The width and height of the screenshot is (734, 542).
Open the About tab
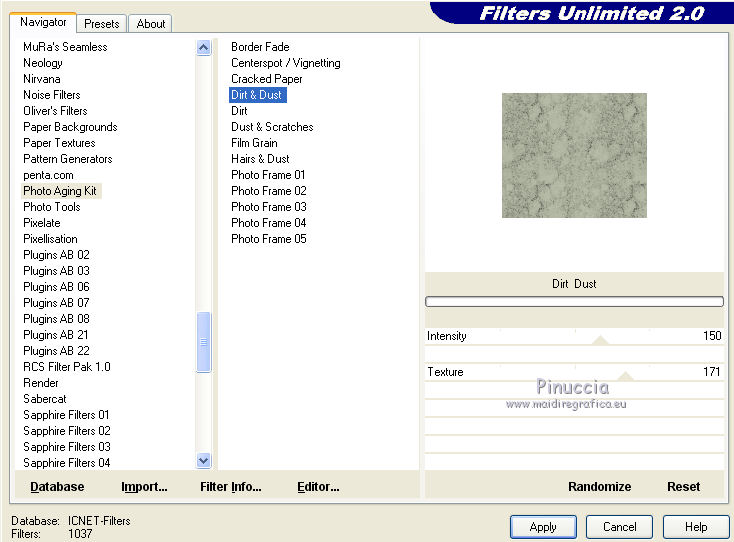(151, 24)
